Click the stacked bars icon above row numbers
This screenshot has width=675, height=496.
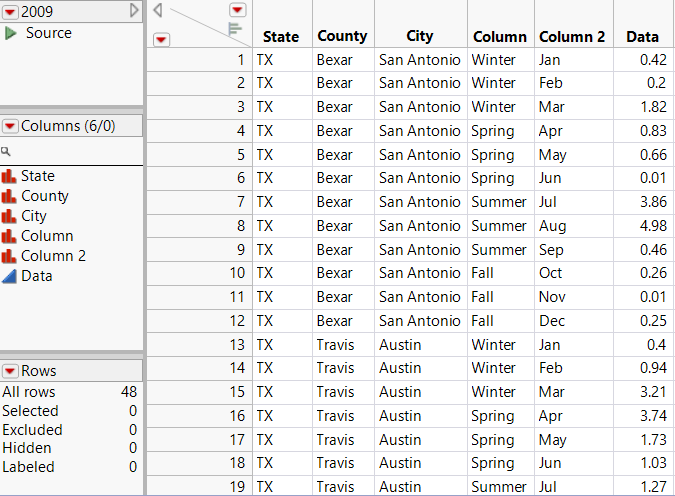236,29
